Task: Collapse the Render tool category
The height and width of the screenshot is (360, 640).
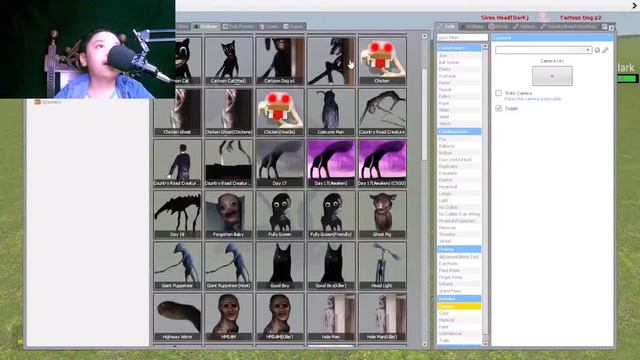Action: (459, 298)
